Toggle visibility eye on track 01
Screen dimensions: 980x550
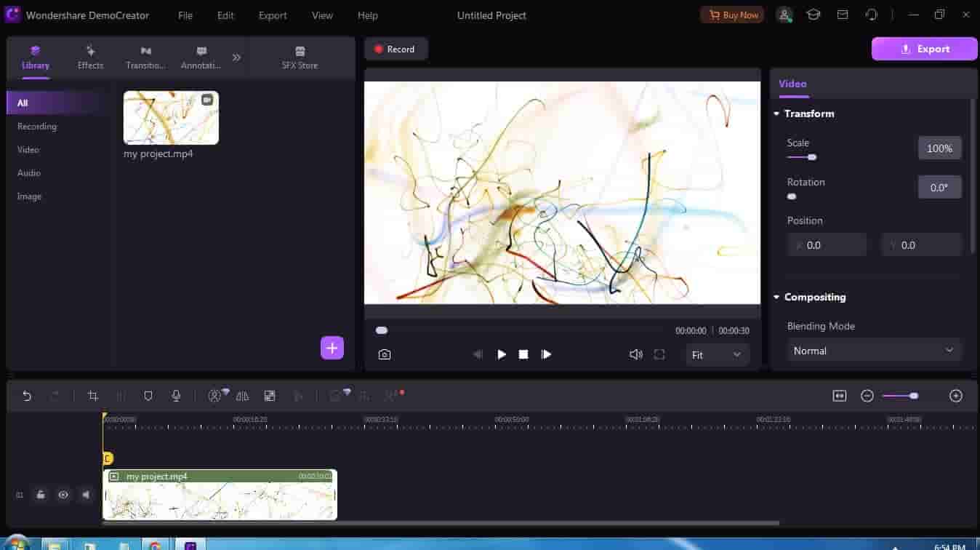pos(63,495)
